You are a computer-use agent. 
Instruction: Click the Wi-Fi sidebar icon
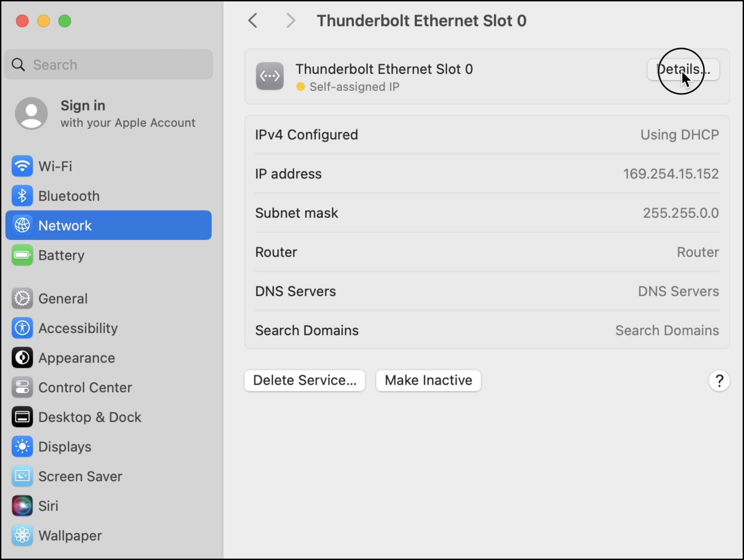coord(22,166)
